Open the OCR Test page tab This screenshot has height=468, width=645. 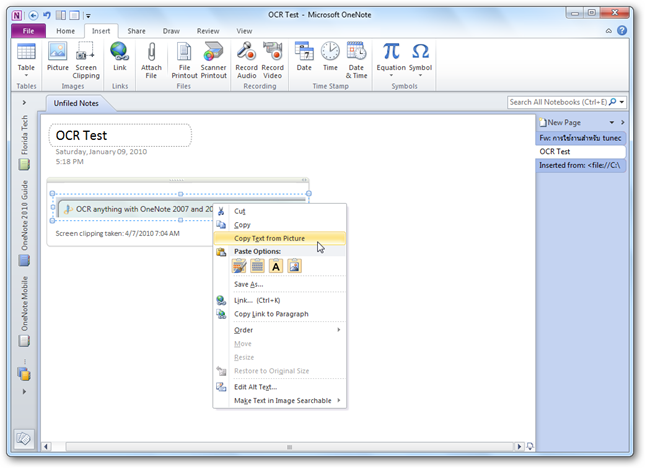click(580, 151)
